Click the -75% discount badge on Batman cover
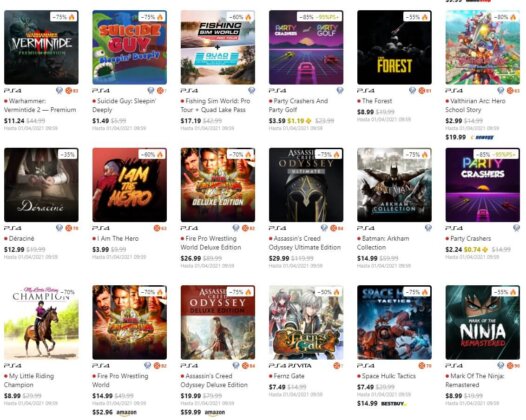This screenshot has width=526, height=420. tap(417, 155)
